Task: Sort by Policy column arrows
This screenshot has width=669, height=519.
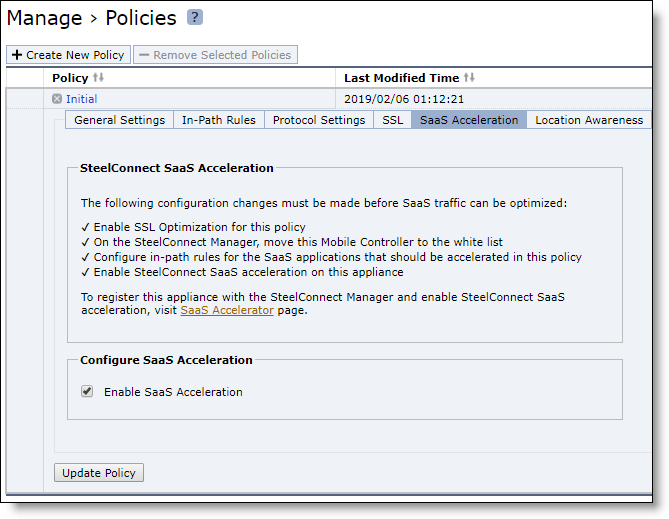Action: (x=99, y=78)
